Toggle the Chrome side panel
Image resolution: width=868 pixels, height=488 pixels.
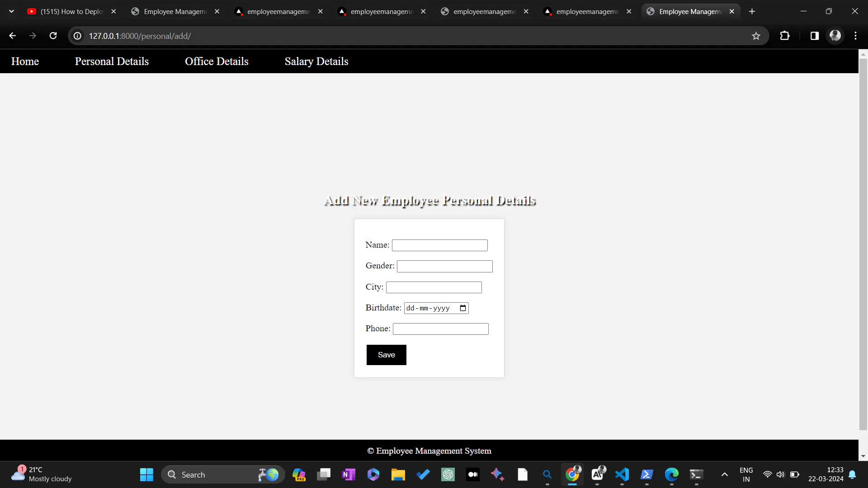click(x=814, y=36)
